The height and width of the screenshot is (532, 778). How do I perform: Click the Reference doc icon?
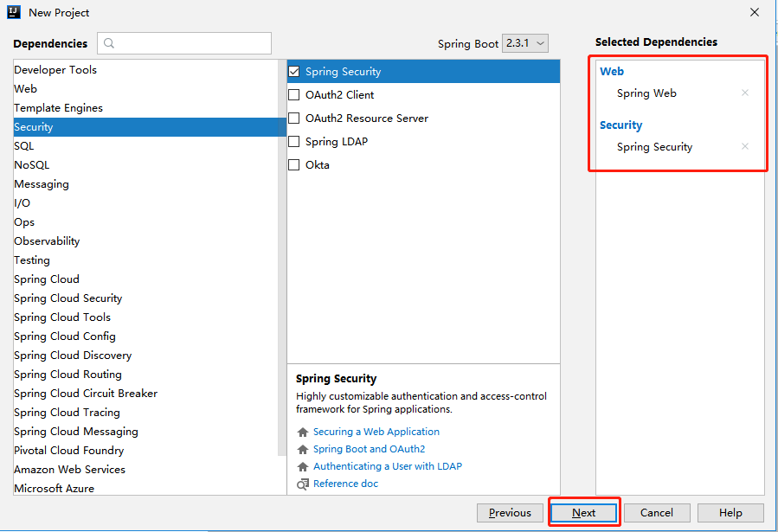(x=303, y=484)
